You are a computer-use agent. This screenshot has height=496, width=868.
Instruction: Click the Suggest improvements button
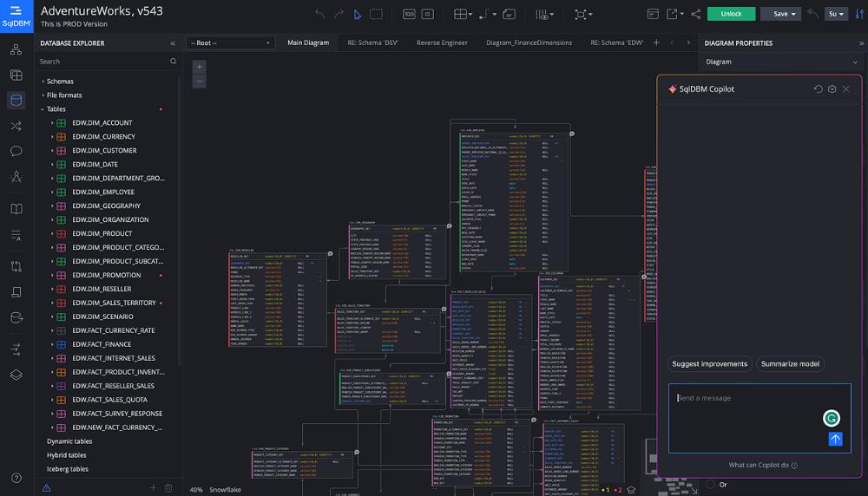click(x=709, y=364)
